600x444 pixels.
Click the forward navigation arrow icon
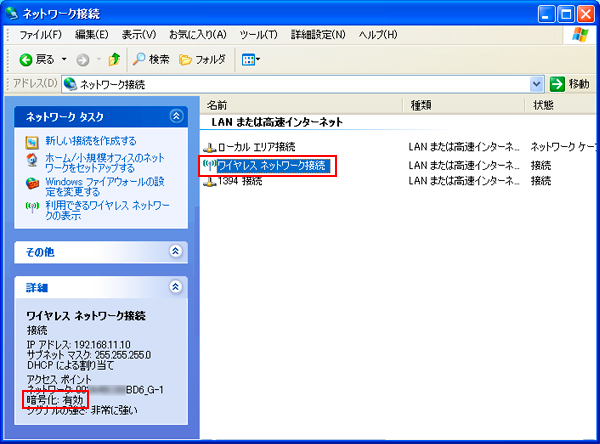[83, 60]
